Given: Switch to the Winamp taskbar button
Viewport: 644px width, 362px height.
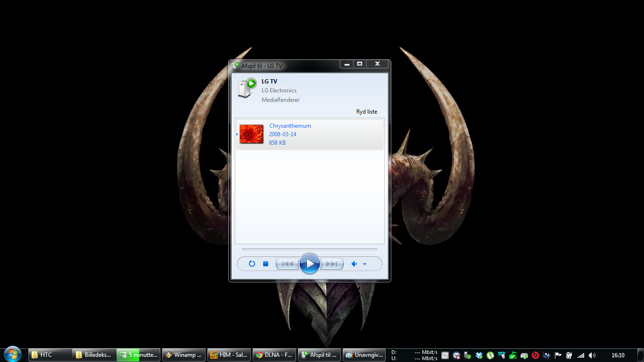Looking at the screenshot, I should click(183, 355).
